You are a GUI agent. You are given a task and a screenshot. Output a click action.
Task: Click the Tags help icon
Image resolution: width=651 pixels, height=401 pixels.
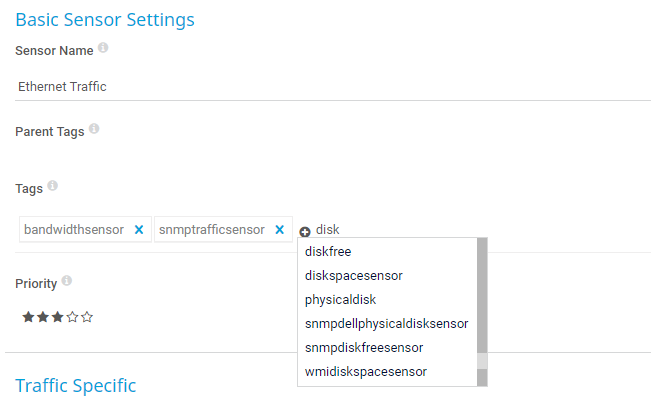(x=53, y=186)
